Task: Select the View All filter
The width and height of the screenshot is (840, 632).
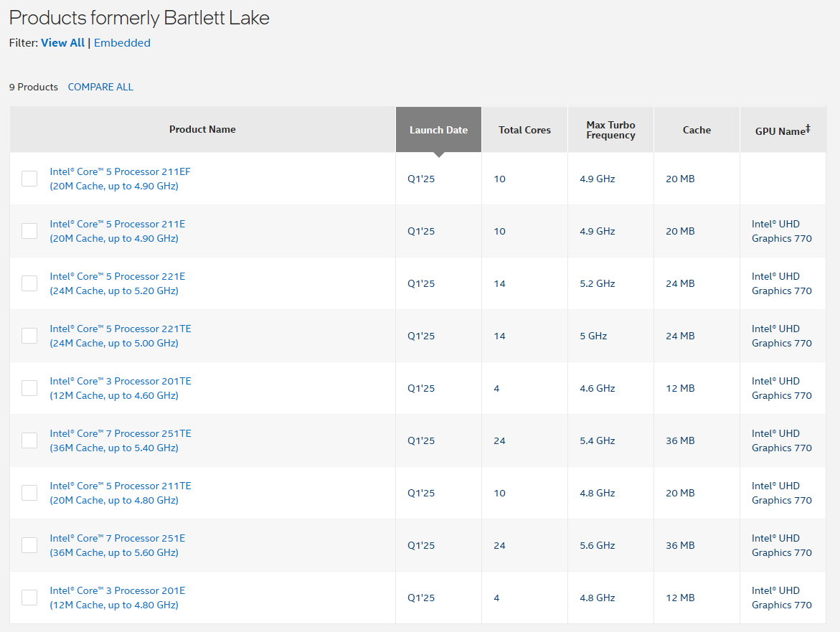Action: (x=62, y=43)
